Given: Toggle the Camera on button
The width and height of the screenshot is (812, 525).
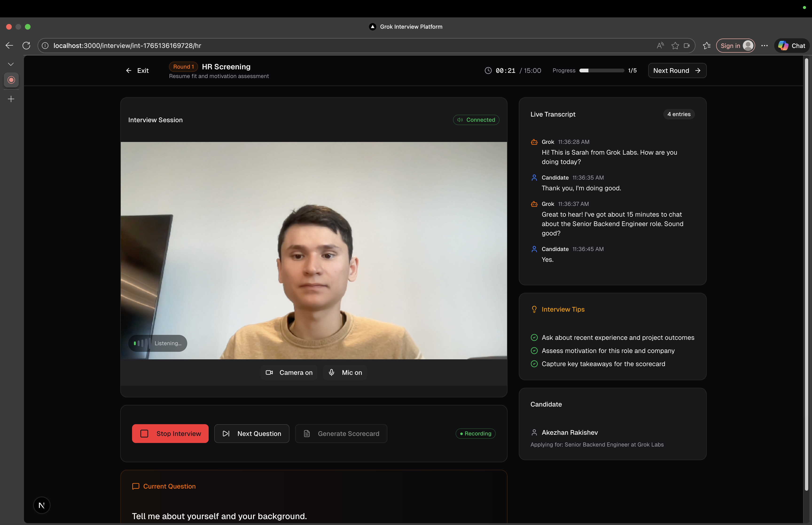Looking at the screenshot, I should point(289,373).
